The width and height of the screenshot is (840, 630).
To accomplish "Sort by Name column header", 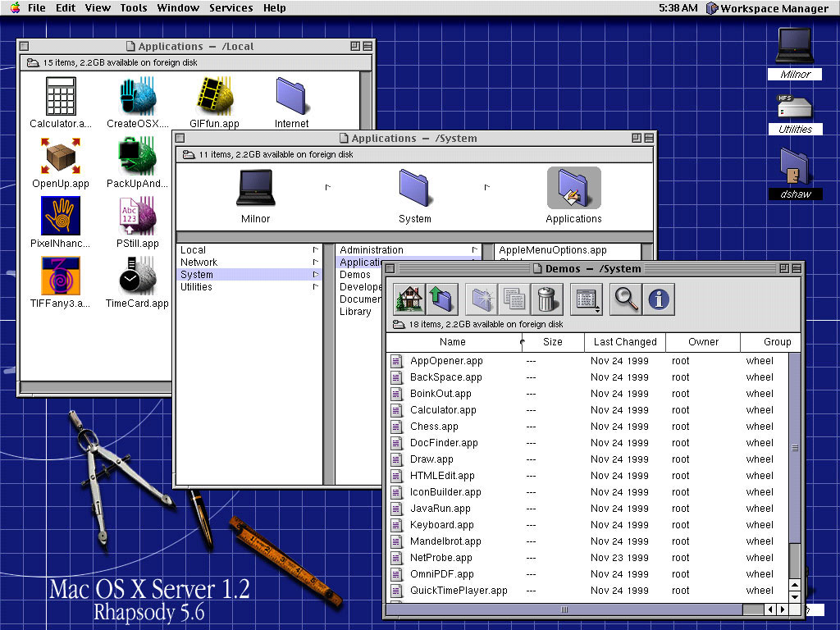I will pyautogui.click(x=453, y=342).
